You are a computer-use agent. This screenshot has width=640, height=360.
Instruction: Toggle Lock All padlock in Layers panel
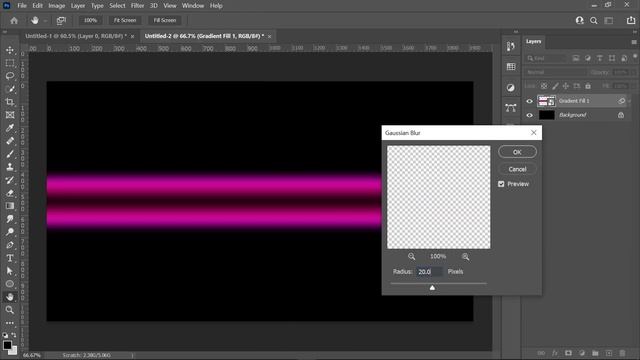[x=588, y=86]
